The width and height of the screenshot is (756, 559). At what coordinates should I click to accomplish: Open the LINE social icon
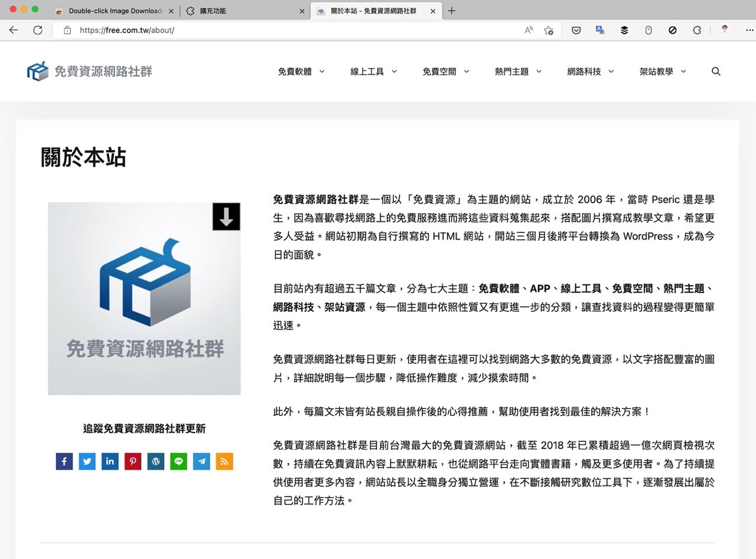pyautogui.click(x=178, y=461)
